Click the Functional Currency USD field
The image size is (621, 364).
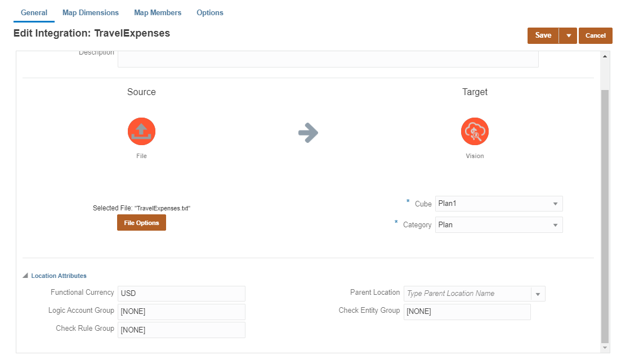click(x=181, y=293)
